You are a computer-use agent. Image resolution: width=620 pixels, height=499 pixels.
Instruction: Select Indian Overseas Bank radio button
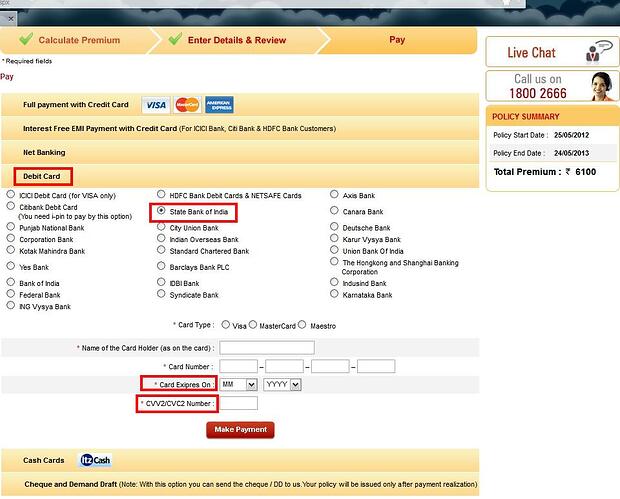tap(161, 238)
